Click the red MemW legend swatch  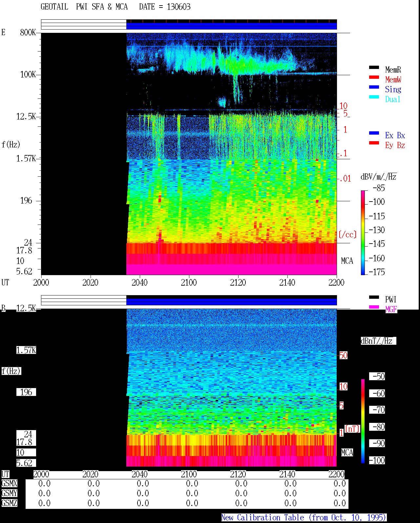coord(374,77)
